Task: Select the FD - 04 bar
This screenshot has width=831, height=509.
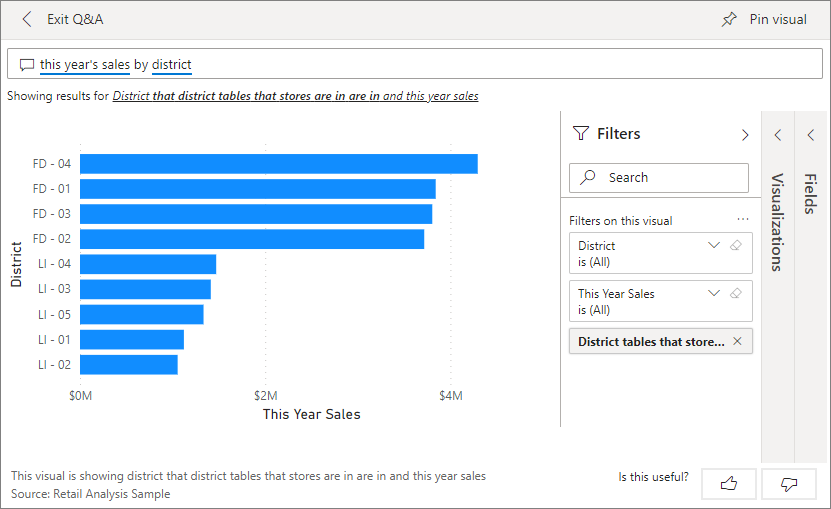Action: coord(278,164)
